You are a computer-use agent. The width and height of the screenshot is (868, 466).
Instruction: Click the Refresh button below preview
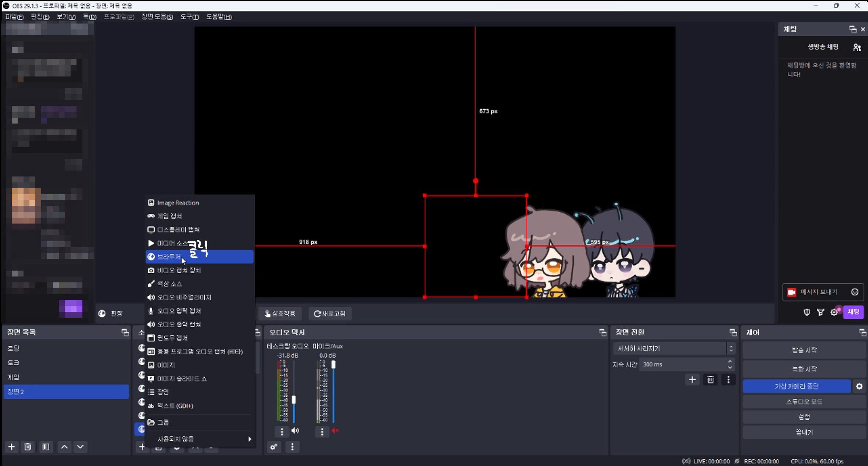coord(330,313)
